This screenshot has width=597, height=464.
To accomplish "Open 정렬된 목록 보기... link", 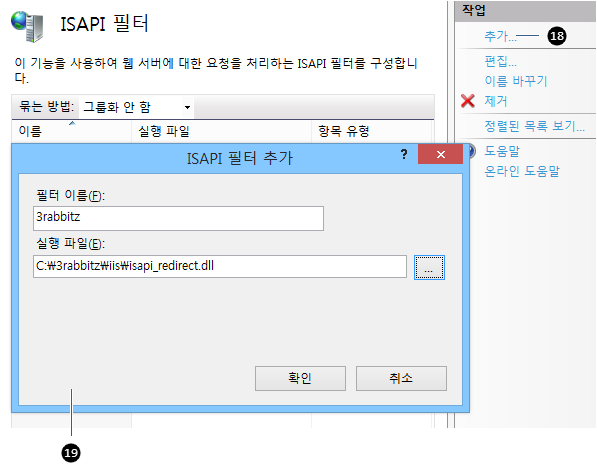I will tap(534, 126).
